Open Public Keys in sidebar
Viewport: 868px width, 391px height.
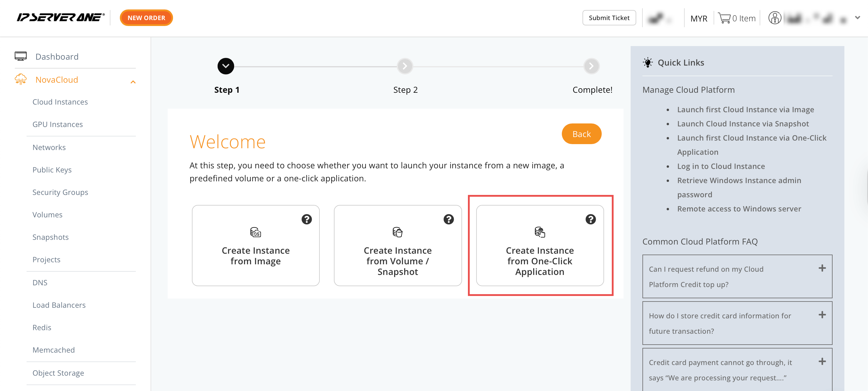52,170
